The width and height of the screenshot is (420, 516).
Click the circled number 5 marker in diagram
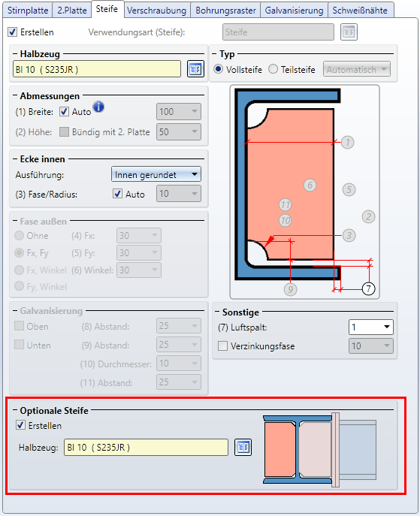(349, 189)
